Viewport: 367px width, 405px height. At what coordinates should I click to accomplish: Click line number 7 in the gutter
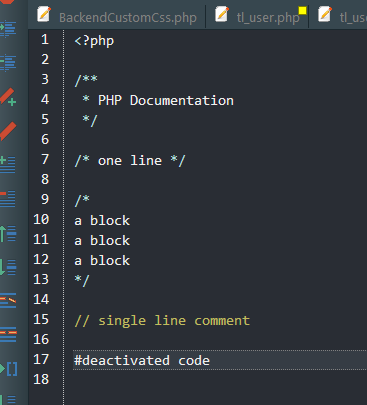(45, 159)
